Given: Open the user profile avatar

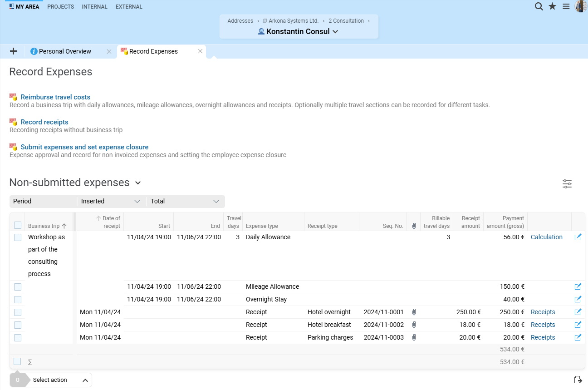Looking at the screenshot, I should point(581,6).
